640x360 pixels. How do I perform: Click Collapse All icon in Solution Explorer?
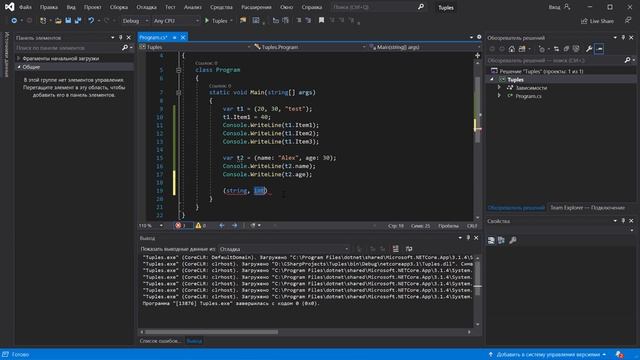click(x=566, y=49)
